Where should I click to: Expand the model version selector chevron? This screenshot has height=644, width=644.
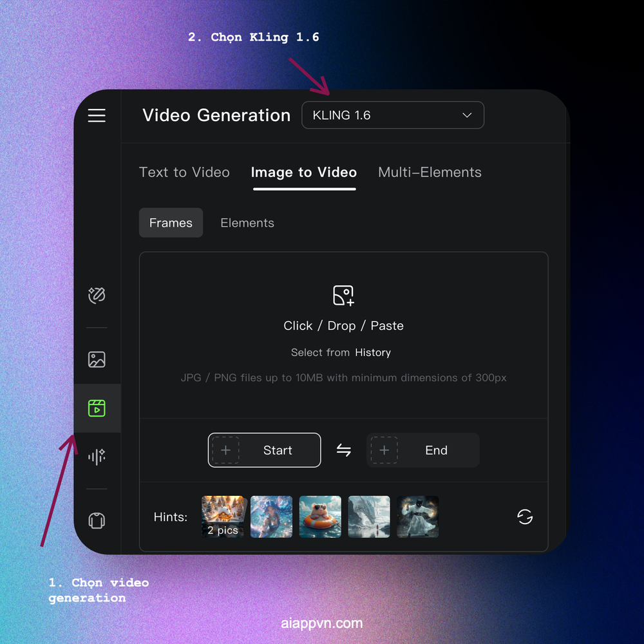(x=466, y=115)
